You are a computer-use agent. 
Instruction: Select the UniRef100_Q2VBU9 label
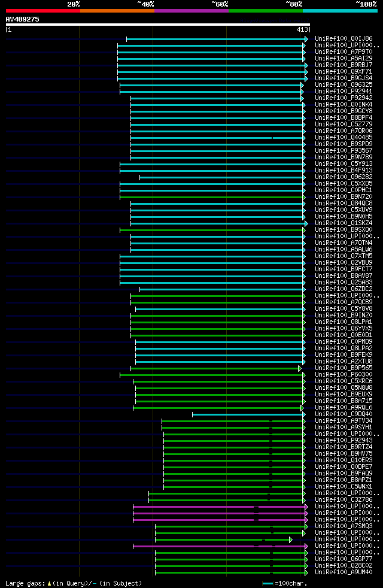tap(344, 262)
